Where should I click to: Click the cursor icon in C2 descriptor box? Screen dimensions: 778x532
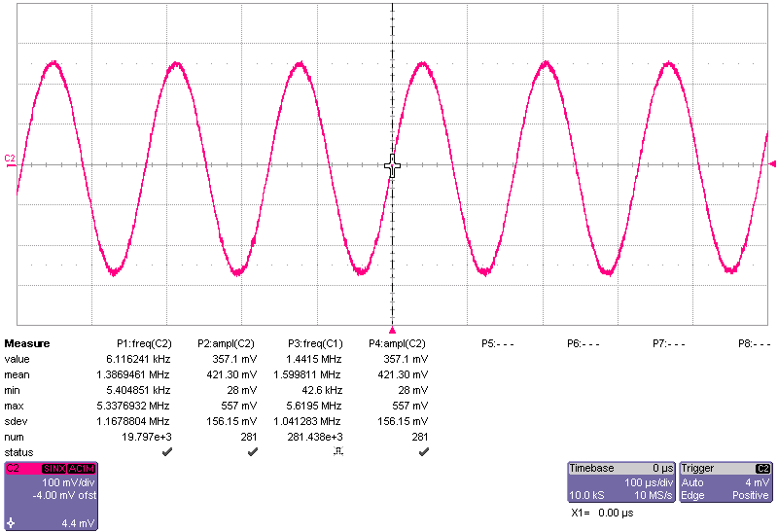pos(11,523)
